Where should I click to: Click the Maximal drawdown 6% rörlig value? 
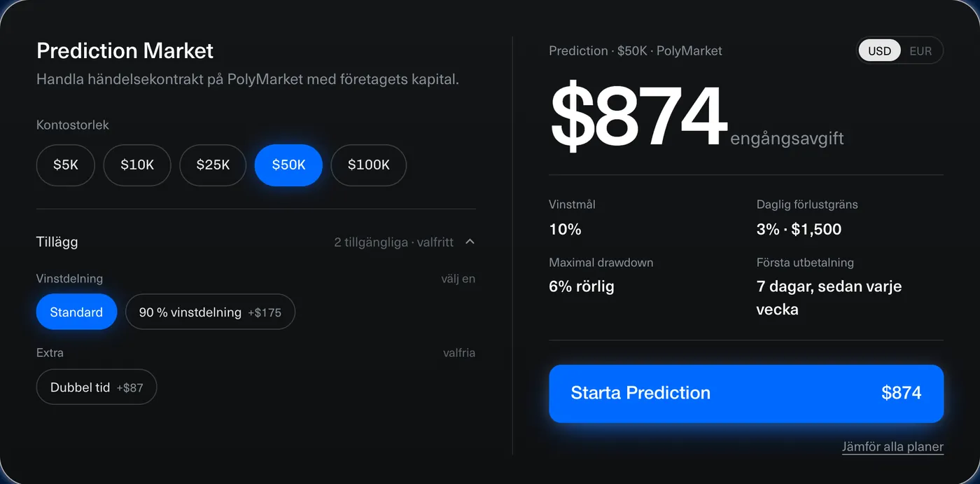(x=582, y=286)
